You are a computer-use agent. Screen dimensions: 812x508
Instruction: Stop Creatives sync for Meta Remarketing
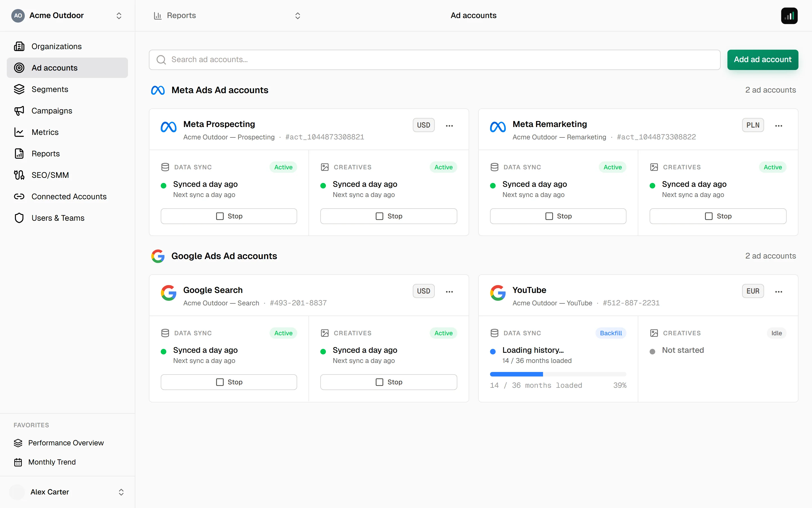point(718,216)
